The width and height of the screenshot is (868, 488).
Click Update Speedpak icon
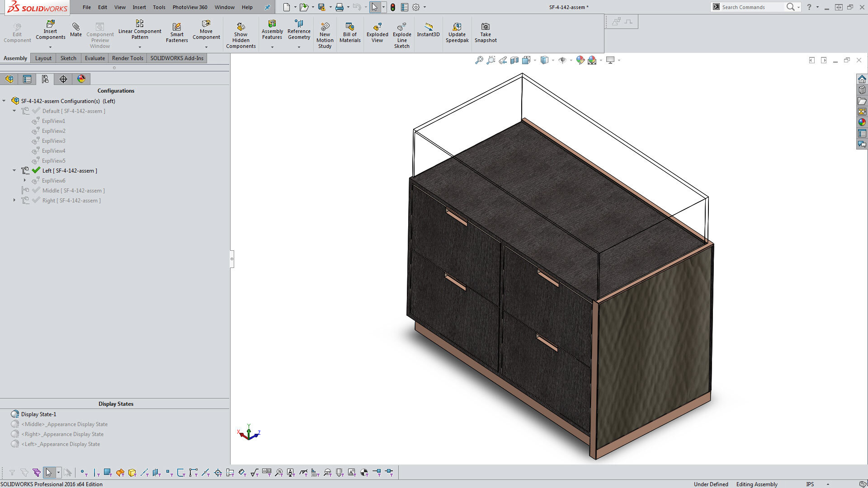tap(457, 33)
